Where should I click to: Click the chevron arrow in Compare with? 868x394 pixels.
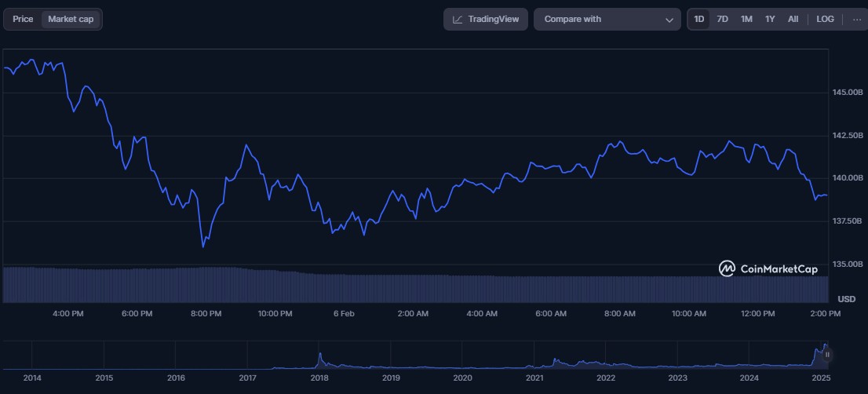(669, 20)
